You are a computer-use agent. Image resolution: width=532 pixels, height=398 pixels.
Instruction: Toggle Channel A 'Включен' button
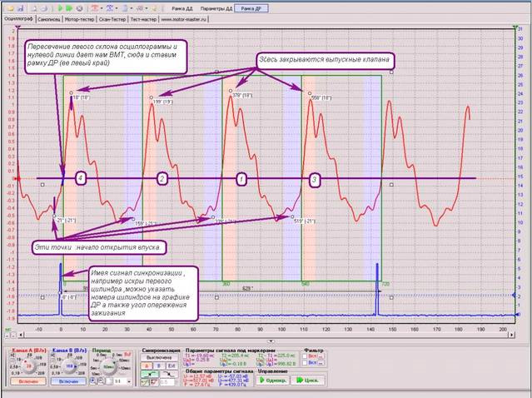tap(28, 381)
